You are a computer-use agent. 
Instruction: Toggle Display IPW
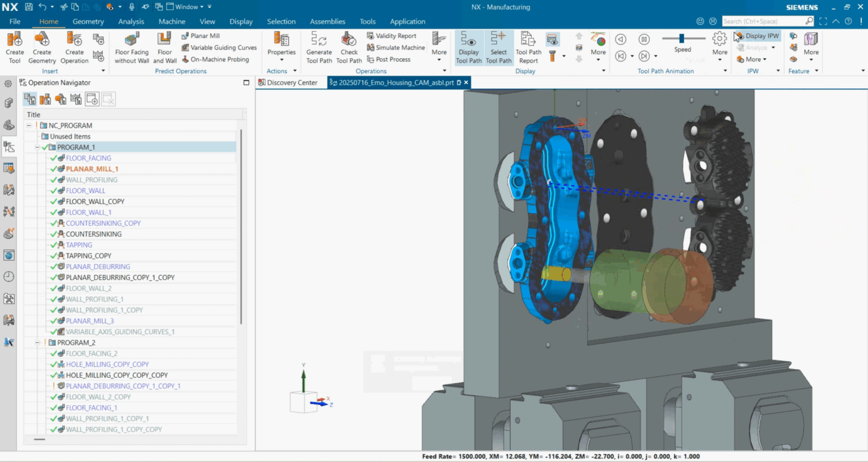pos(757,36)
